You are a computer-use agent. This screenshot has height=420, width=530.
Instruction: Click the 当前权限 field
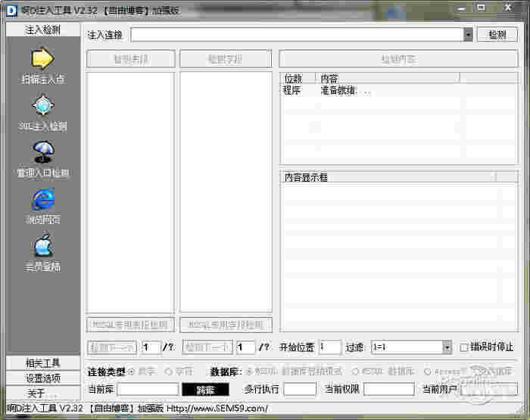(x=389, y=389)
